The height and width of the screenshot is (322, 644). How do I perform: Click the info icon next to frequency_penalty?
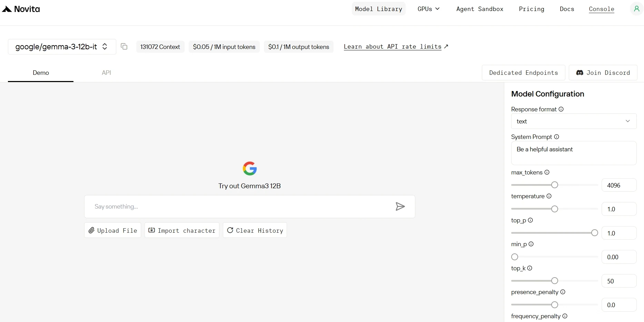(565, 316)
